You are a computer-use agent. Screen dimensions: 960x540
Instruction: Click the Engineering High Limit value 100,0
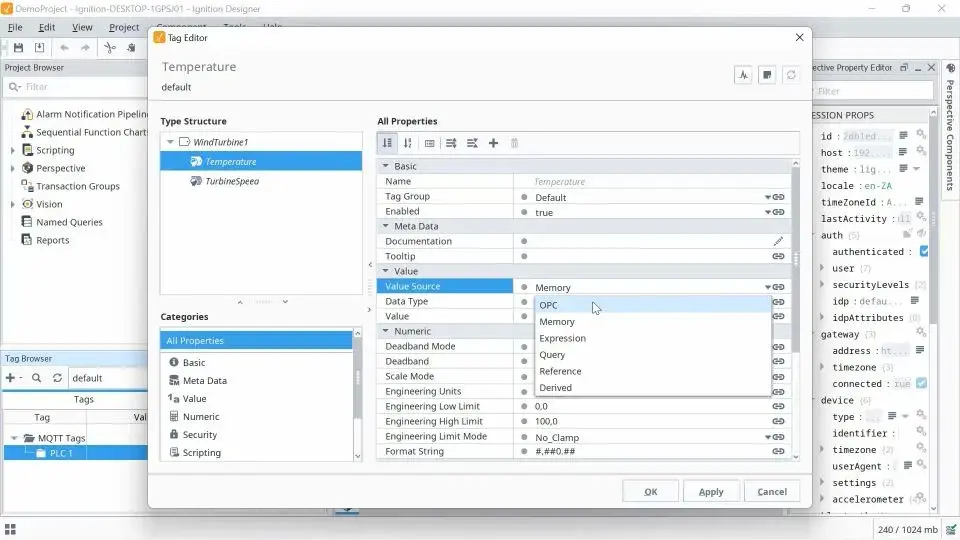[x=546, y=421]
